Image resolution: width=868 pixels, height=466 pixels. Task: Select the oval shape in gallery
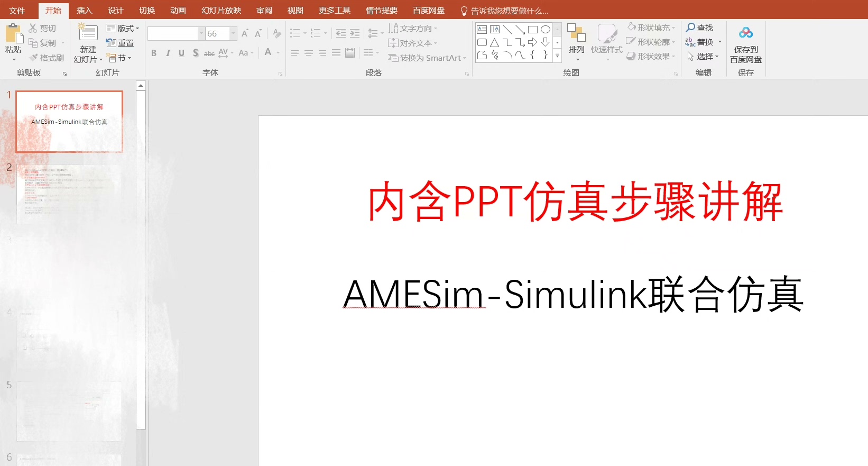click(546, 29)
